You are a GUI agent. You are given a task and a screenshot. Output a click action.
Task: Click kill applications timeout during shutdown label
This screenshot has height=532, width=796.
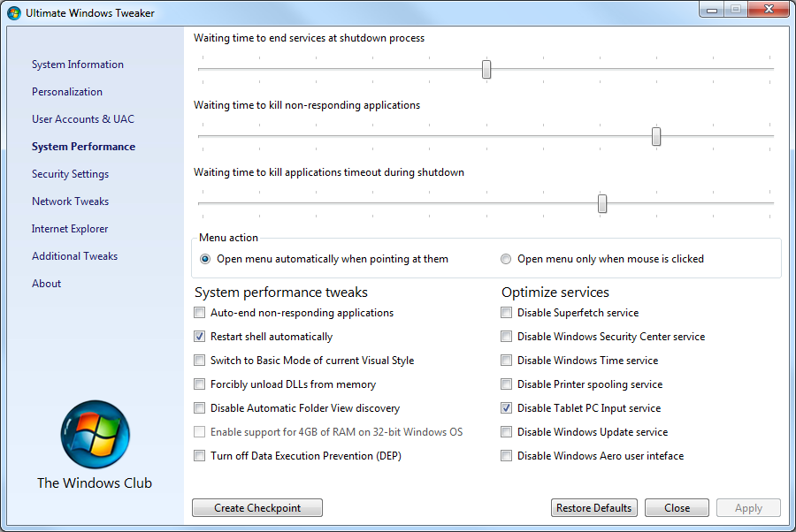pyautogui.click(x=329, y=172)
